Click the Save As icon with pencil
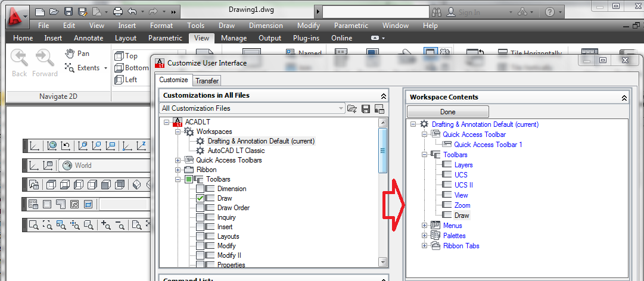The width and height of the screenshot is (644, 281). (83, 11)
